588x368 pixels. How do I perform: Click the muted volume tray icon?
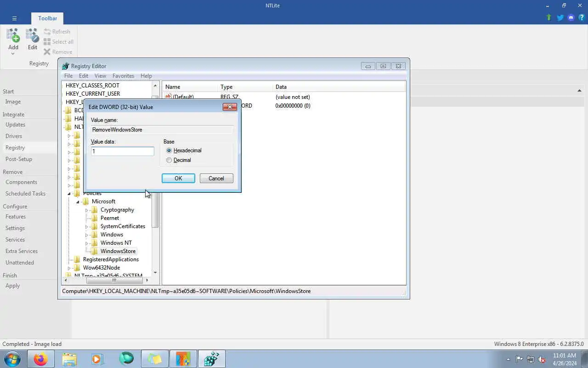coord(542,359)
